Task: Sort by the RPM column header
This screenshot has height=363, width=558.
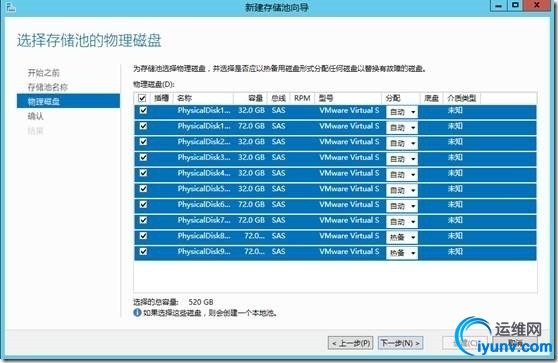Action: click(x=302, y=98)
